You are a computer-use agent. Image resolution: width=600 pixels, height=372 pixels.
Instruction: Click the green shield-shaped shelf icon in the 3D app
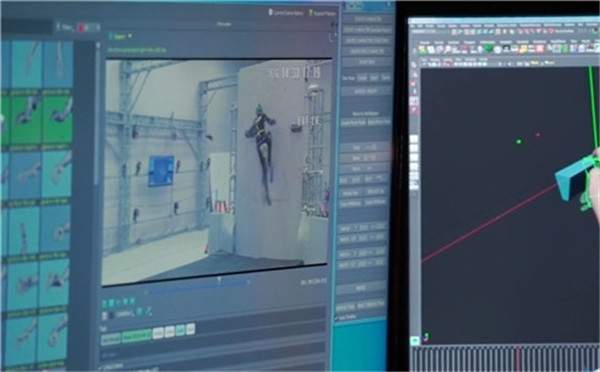point(488,49)
